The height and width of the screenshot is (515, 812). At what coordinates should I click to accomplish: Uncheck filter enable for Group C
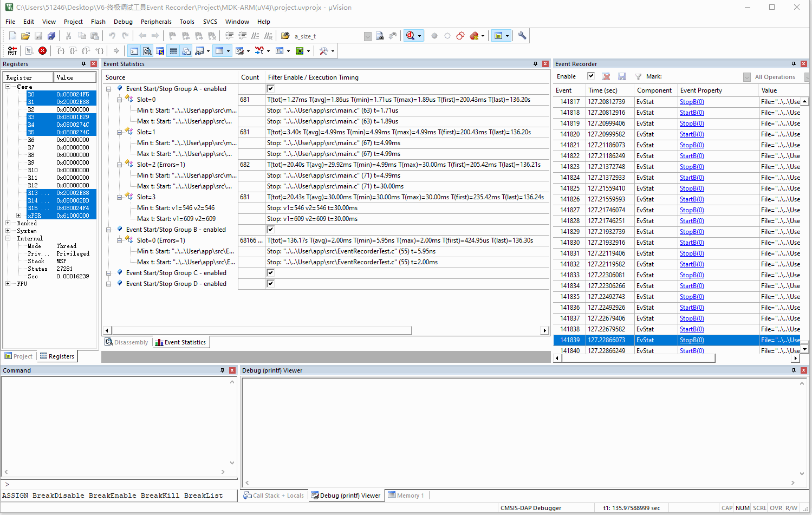(270, 273)
